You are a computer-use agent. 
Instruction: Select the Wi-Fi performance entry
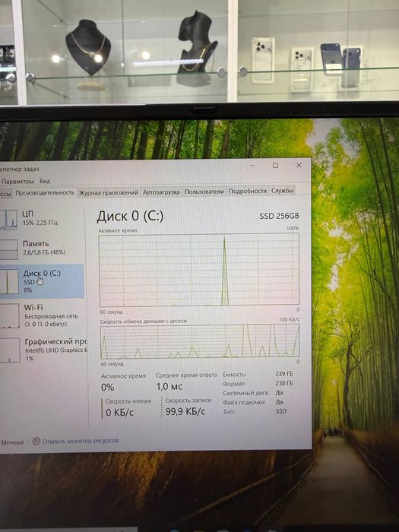[41, 315]
